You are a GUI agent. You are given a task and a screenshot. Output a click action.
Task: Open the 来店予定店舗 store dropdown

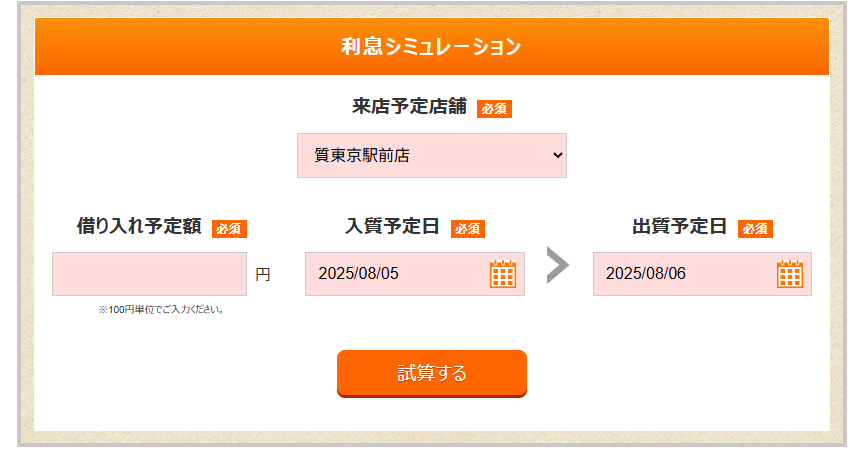coord(432,155)
